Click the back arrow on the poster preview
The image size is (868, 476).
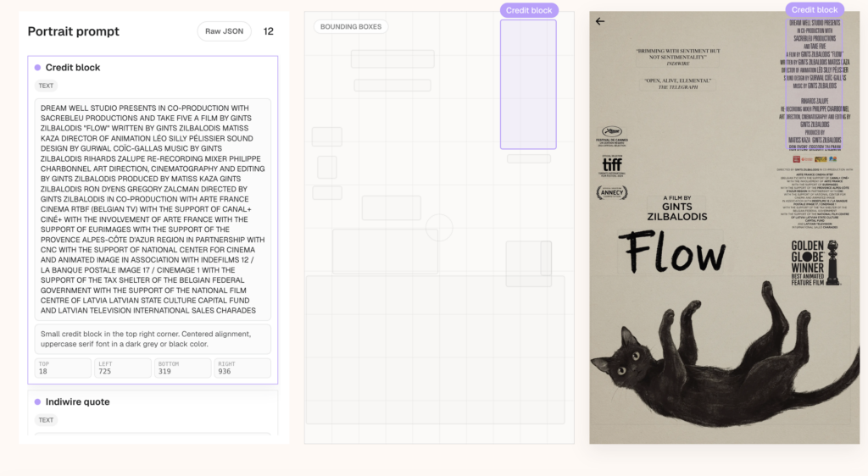600,21
